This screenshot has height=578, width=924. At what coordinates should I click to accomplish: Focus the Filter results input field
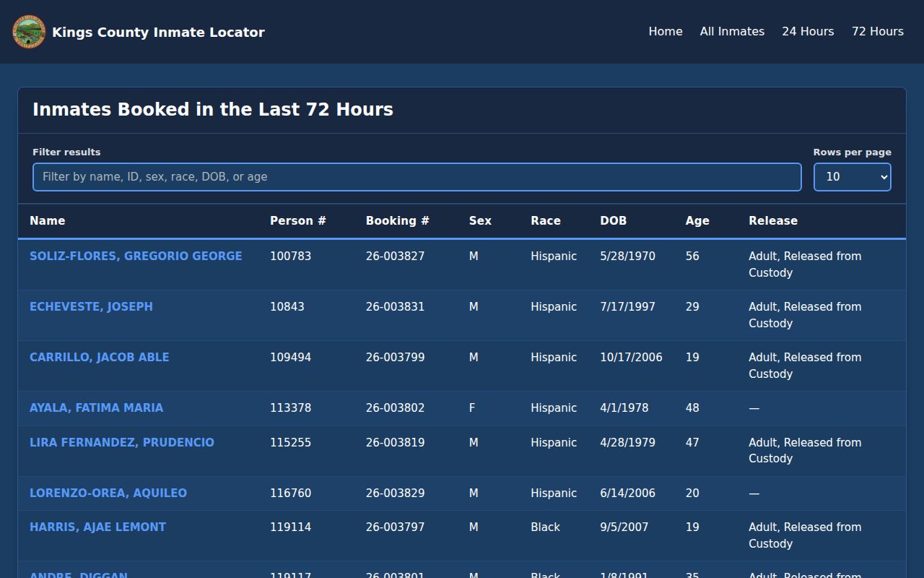tap(417, 177)
